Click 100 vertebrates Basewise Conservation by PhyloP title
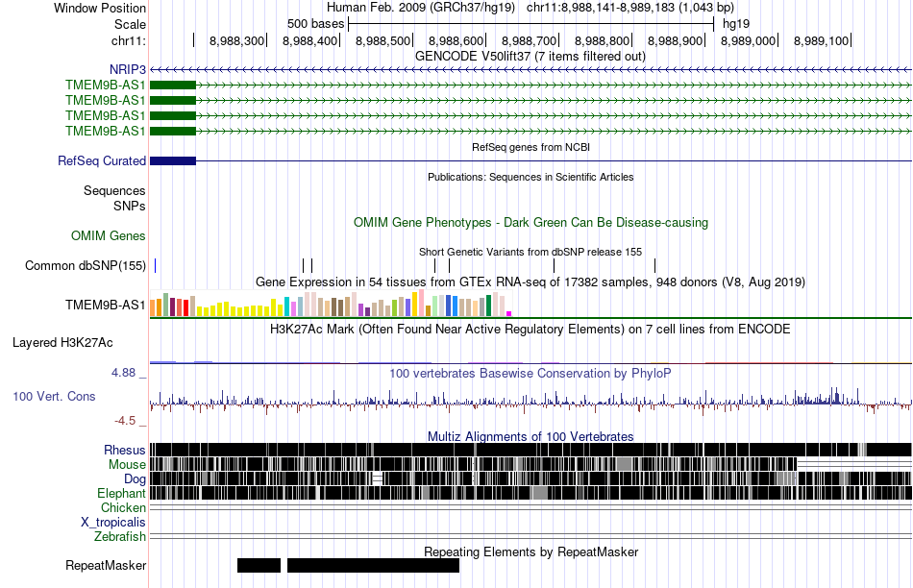The image size is (913, 588). point(531,373)
